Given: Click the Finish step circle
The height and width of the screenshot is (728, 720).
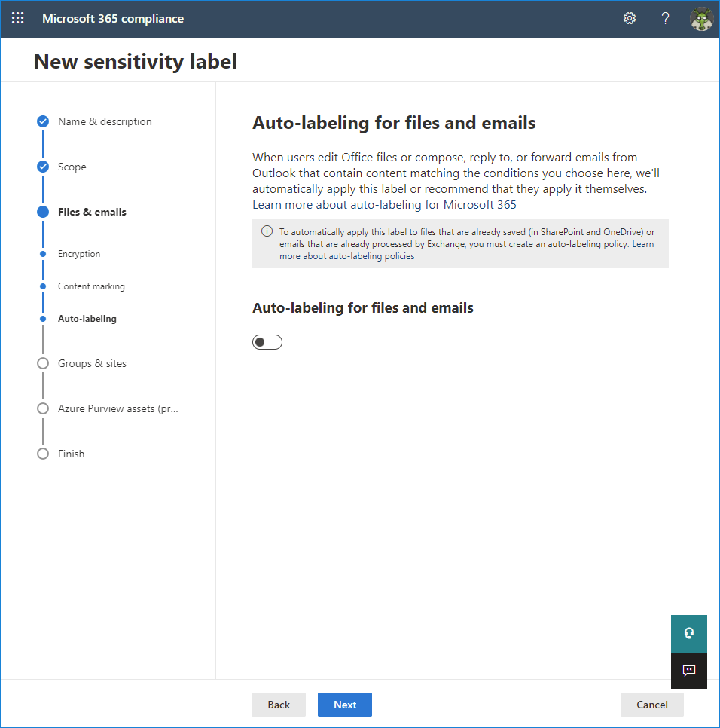Looking at the screenshot, I should coord(43,454).
